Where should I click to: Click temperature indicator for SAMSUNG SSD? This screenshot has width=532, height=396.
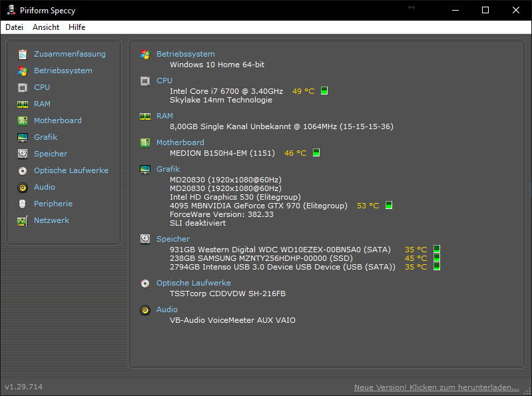click(437, 258)
